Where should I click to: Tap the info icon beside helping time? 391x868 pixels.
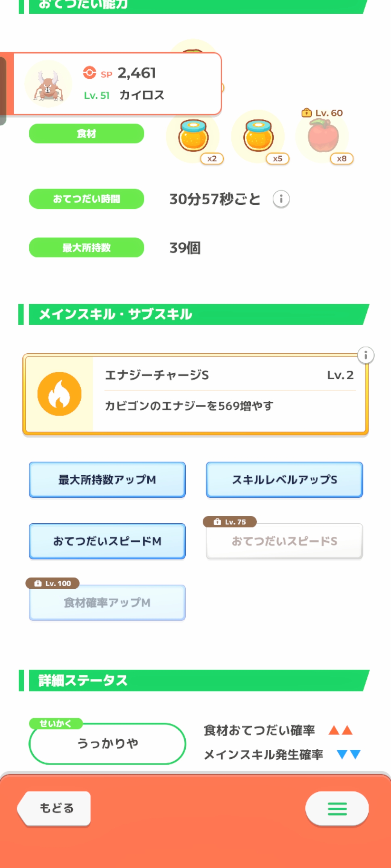point(281,199)
